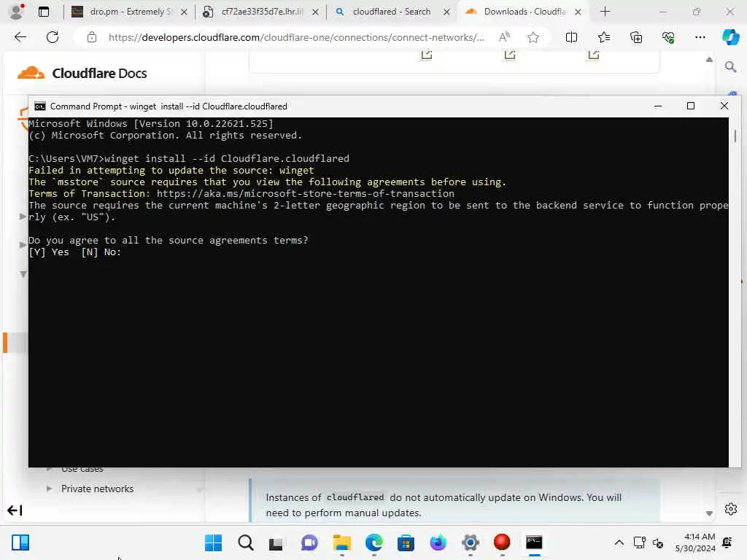Open the Edge profile avatar
Viewport: 747px width, 560px height.
tap(17, 12)
